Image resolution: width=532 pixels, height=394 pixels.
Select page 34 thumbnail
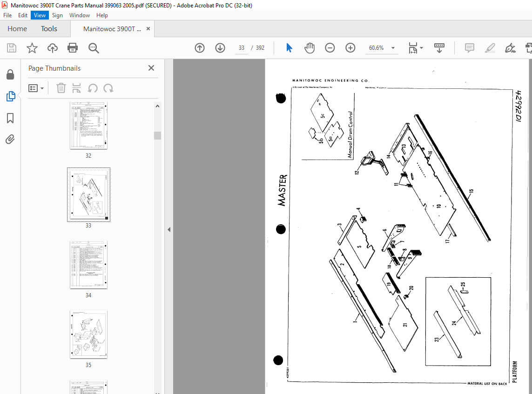[x=88, y=265]
